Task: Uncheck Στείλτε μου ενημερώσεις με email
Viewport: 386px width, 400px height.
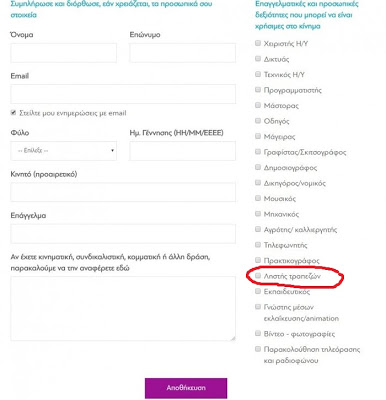Action: [x=13, y=113]
